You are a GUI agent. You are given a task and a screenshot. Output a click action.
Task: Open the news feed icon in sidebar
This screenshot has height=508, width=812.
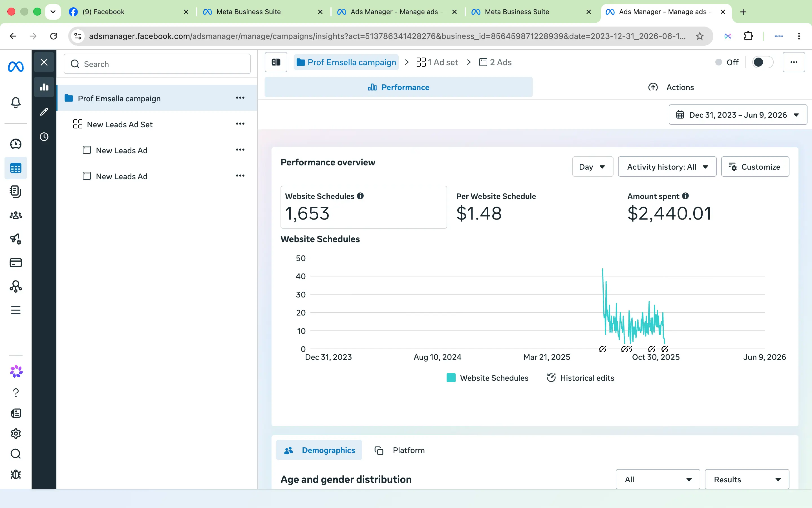16,413
